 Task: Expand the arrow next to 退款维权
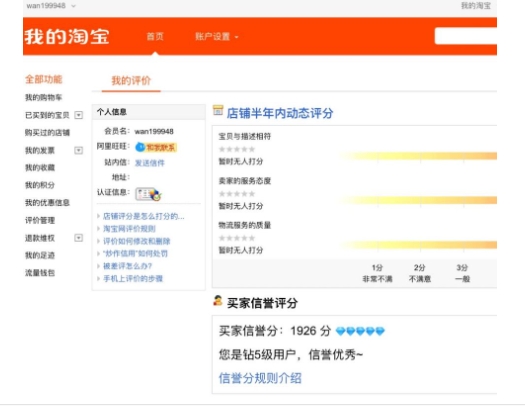78,238
